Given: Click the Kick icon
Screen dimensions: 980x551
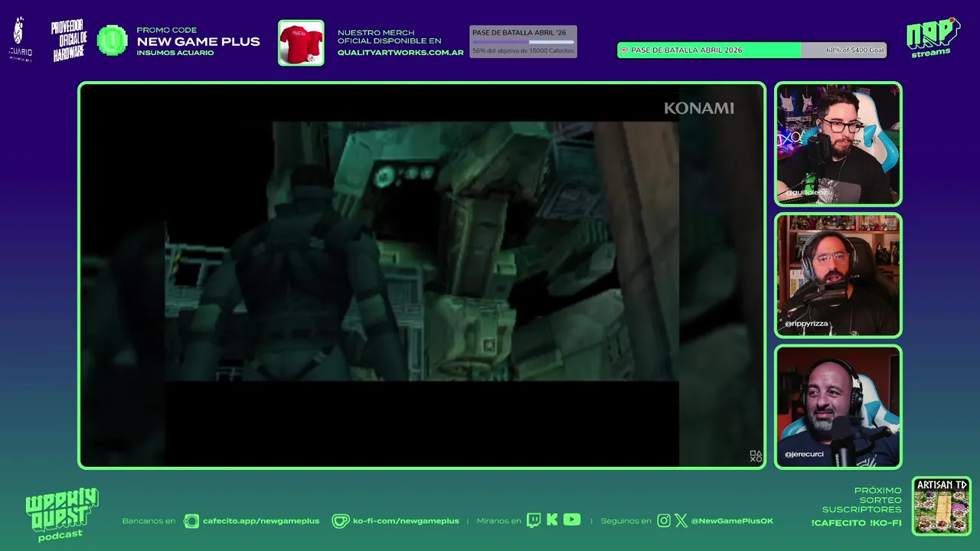Looking at the screenshot, I should click(552, 520).
